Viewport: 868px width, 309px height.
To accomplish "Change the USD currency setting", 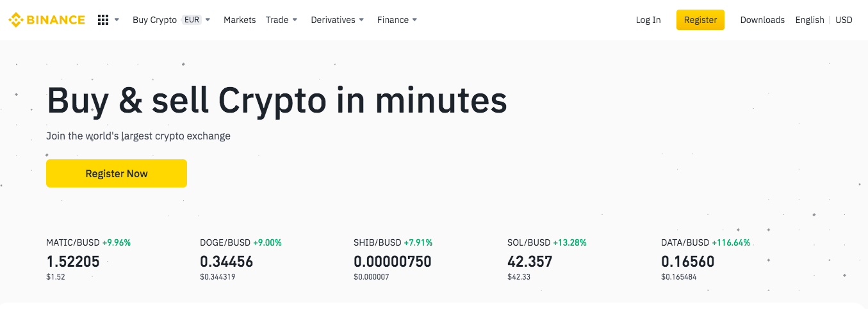I will [x=844, y=20].
